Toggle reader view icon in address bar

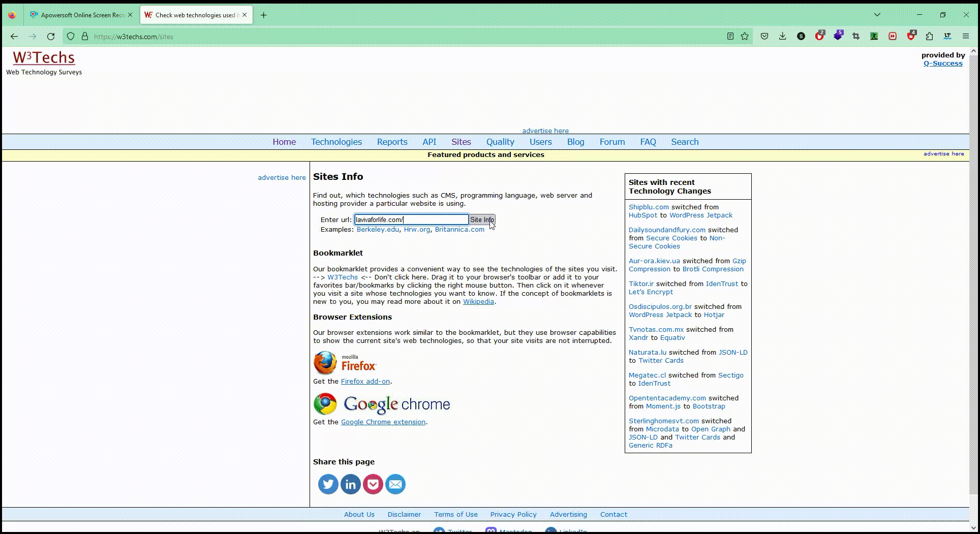tap(730, 37)
